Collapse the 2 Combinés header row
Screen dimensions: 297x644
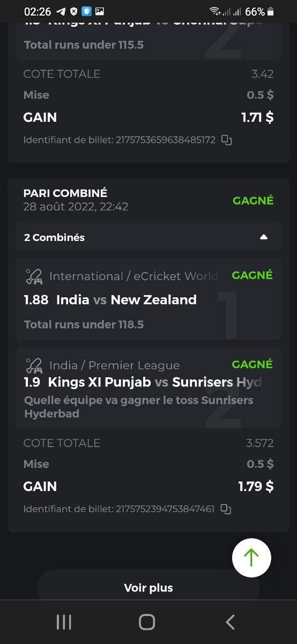(x=148, y=237)
